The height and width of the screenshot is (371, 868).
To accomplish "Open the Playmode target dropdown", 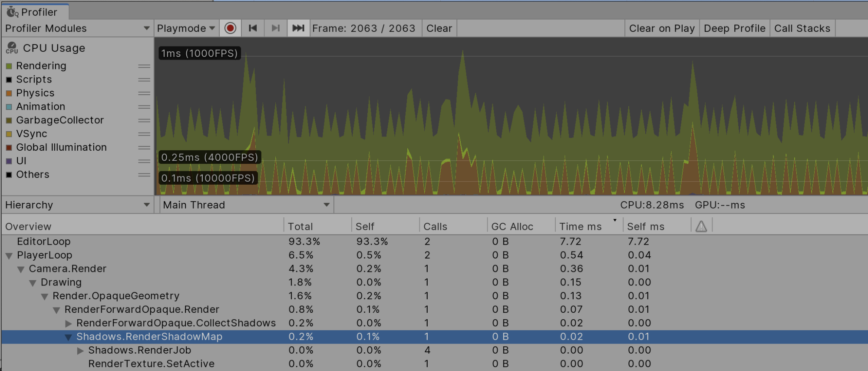I will tap(186, 28).
